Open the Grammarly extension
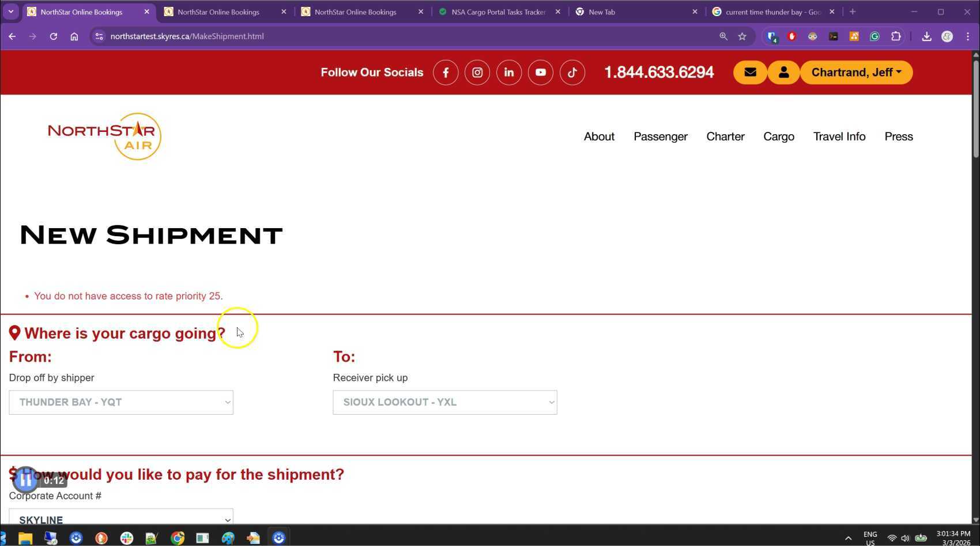This screenshot has width=980, height=546. 875,36
